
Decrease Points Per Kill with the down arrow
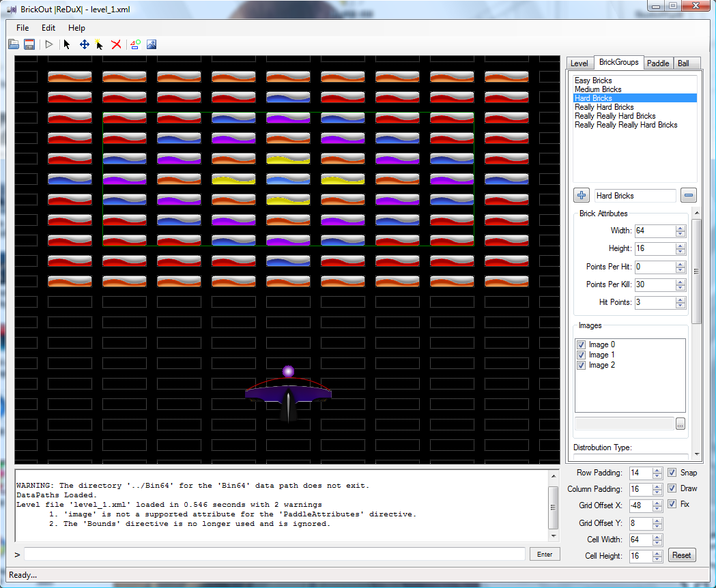[x=681, y=288]
